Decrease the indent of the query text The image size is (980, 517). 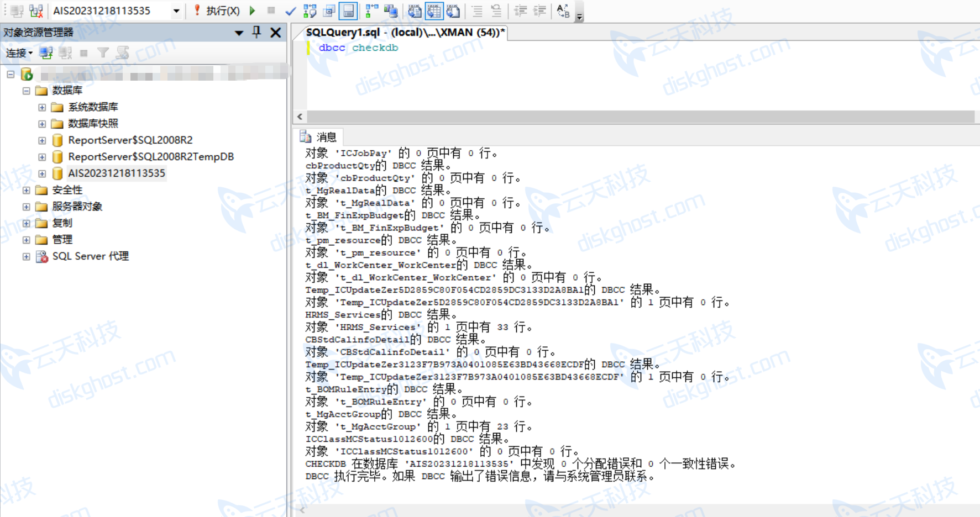point(520,10)
